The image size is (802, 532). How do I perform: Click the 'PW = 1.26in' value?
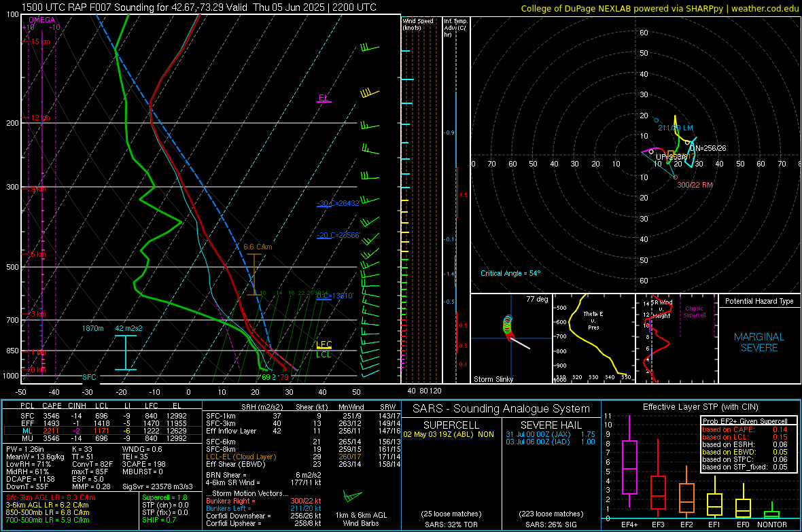[25, 449]
